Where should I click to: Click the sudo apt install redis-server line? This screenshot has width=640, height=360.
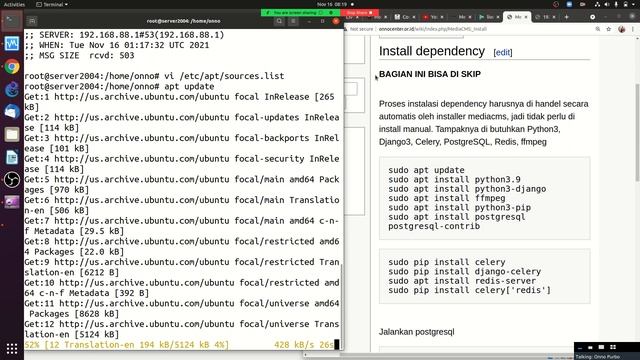coord(462,281)
